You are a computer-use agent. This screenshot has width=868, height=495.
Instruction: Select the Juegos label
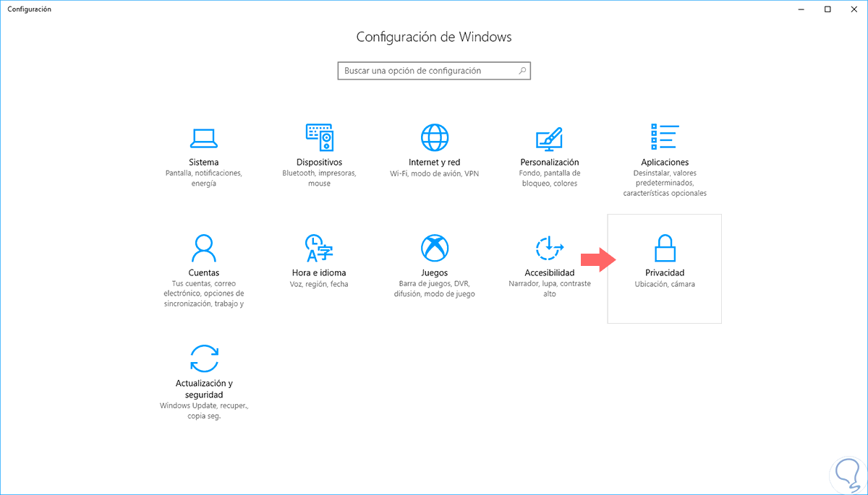pos(435,273)
